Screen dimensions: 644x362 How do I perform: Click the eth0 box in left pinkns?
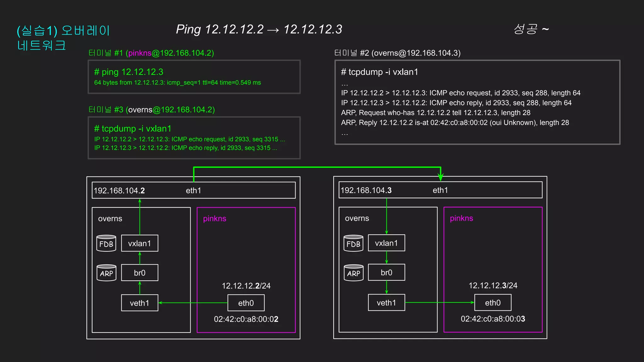click(246, 303)
